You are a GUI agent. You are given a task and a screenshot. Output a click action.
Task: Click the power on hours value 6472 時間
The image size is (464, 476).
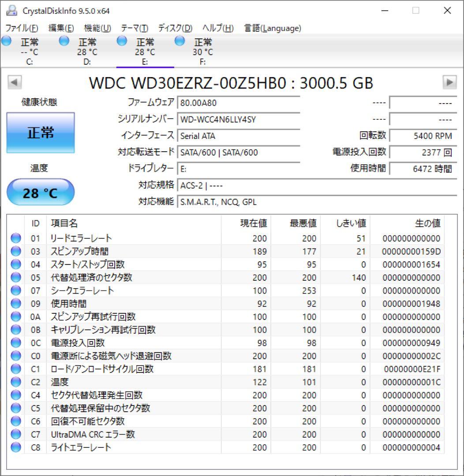(x=423, y=168)
